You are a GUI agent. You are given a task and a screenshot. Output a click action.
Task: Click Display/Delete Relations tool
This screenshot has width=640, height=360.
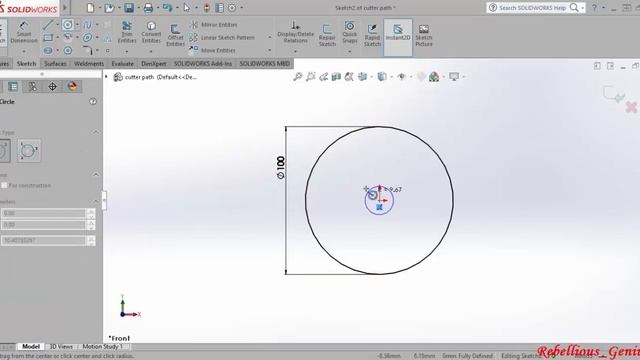pyautogui.click(x=296, y=32)
